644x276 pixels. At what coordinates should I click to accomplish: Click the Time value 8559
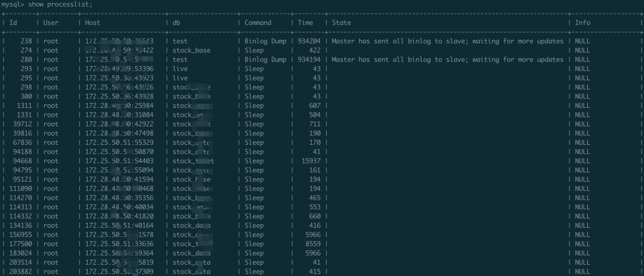click(x=312, y=244)
